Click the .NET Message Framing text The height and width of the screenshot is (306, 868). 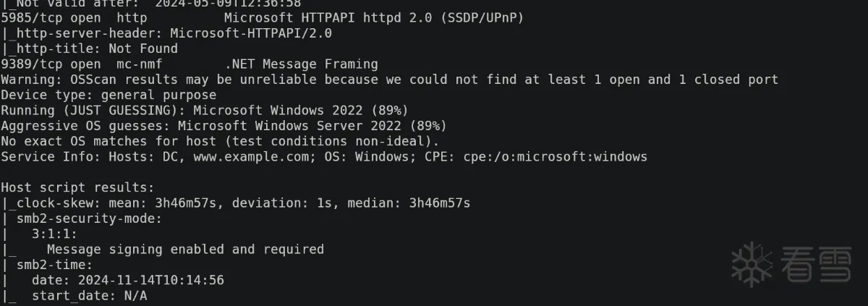click(301, 64)
